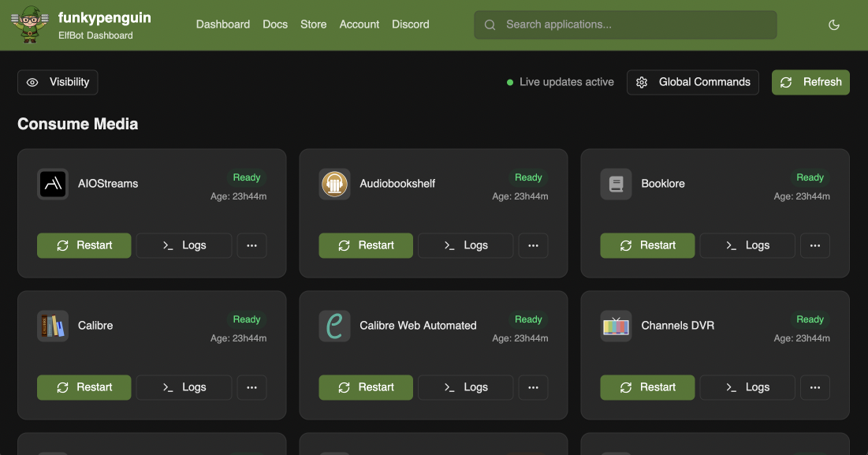868x455 pixels.
Task: Click the Channels DVR television icon
Action: tap(617, 326)
